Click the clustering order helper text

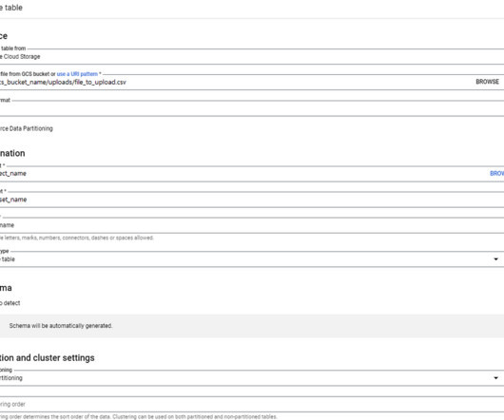[139, 417]
